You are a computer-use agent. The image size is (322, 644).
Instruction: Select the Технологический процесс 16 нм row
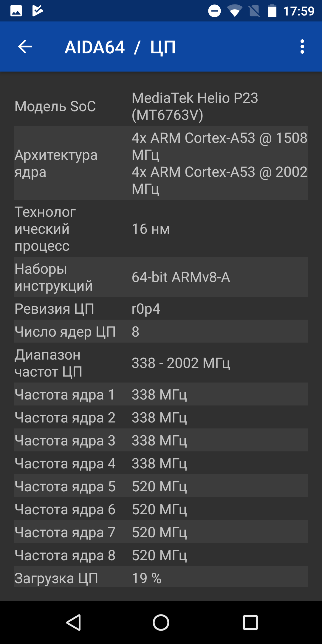161,228
